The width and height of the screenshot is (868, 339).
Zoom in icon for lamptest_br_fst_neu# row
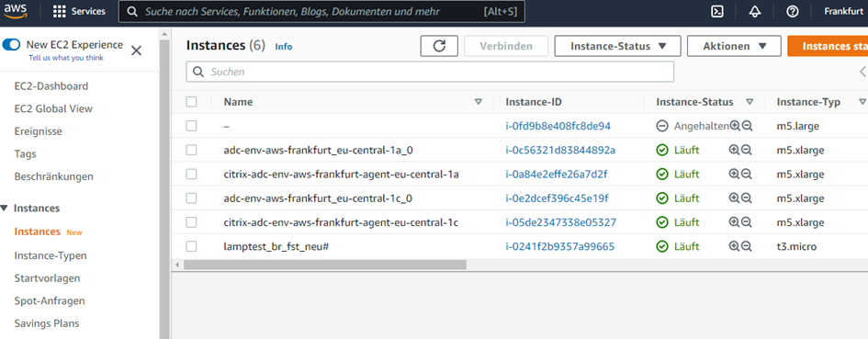tap(734, 246)
